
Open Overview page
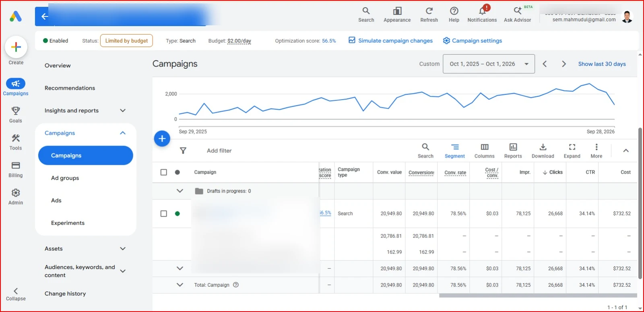[58, 66]
